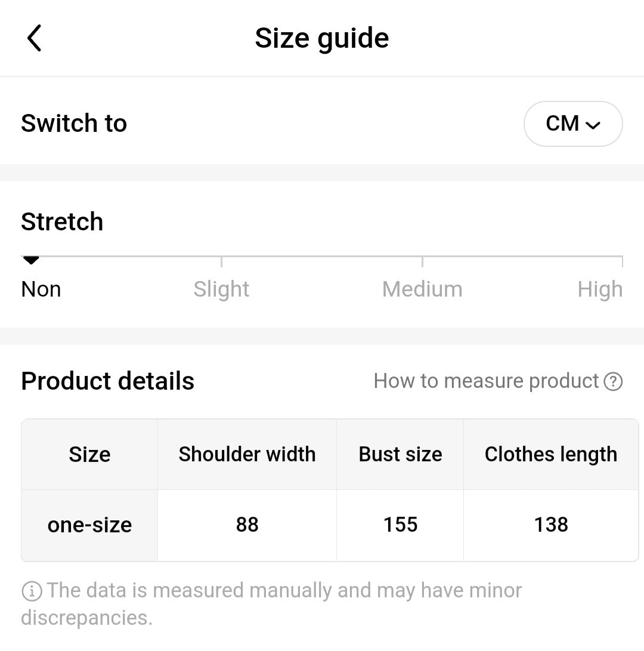This screenshot has width=644, height=651.
Task: Click the info icon beside disclaimer
Action: (x=32, y=591)
